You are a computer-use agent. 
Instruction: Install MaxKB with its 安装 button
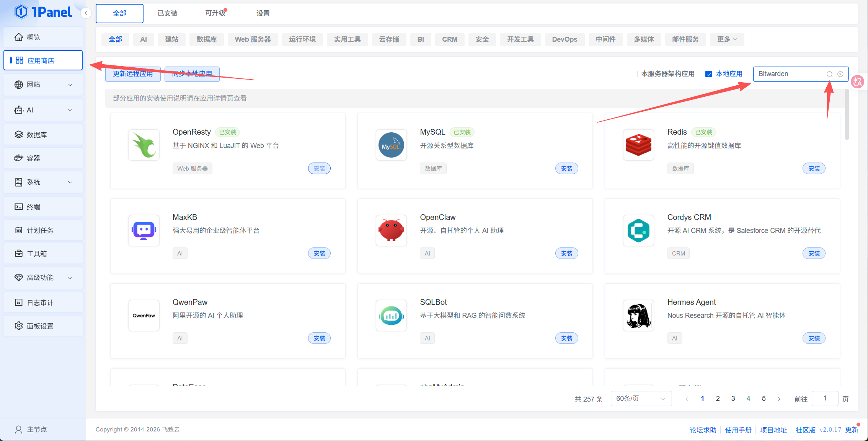click(x=319, y=253)
